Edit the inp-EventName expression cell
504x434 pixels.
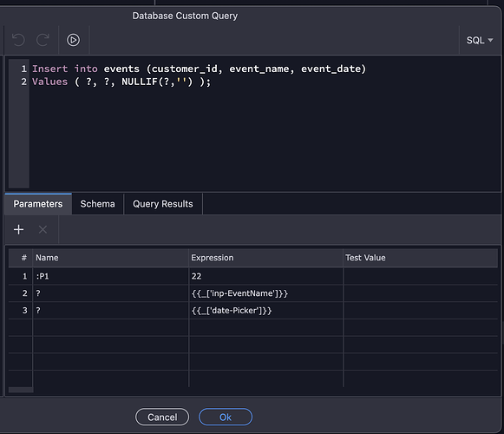click(x=265, y=293)
